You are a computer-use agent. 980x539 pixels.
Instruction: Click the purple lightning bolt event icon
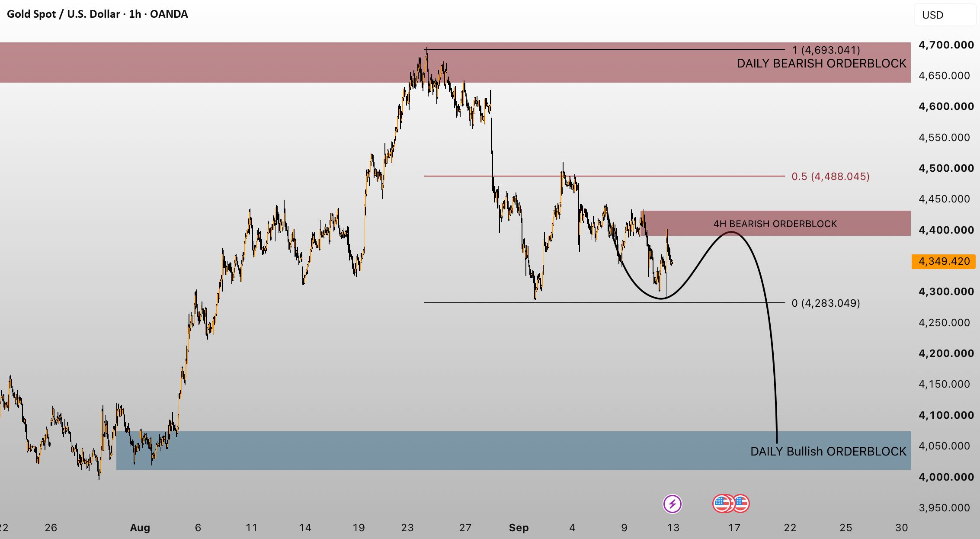(672, 504)
